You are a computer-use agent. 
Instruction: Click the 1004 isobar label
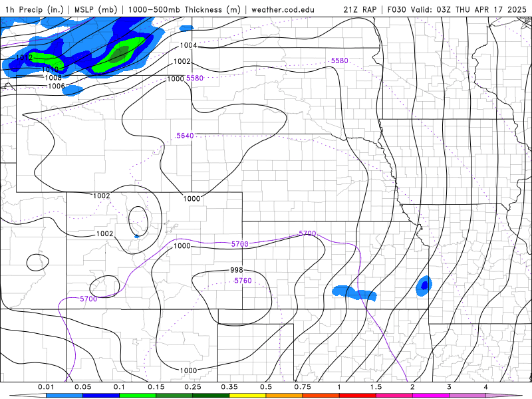coord(188,45)
